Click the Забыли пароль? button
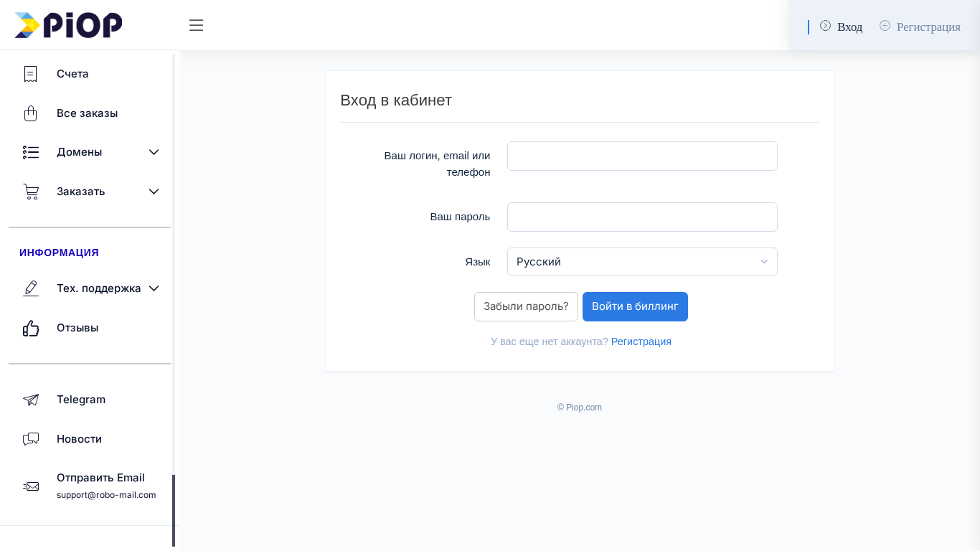This screenshot has width=980, height=551. (x=526, y=306)
